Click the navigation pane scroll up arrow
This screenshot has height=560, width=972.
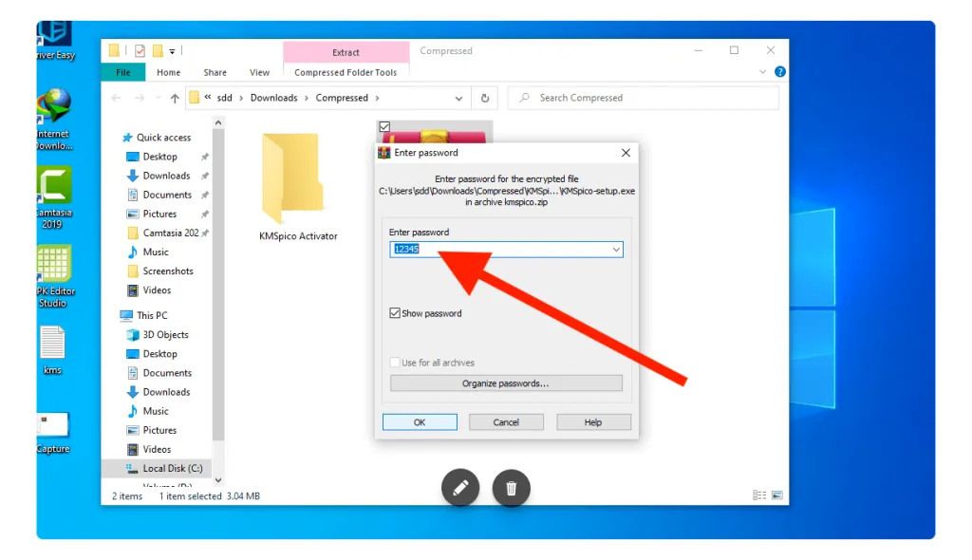coord(218,122)
